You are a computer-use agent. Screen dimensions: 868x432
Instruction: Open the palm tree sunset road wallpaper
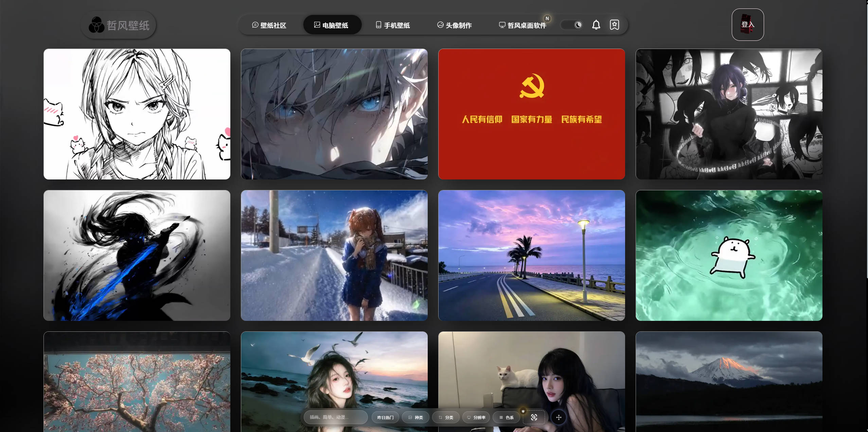[532, 255]
